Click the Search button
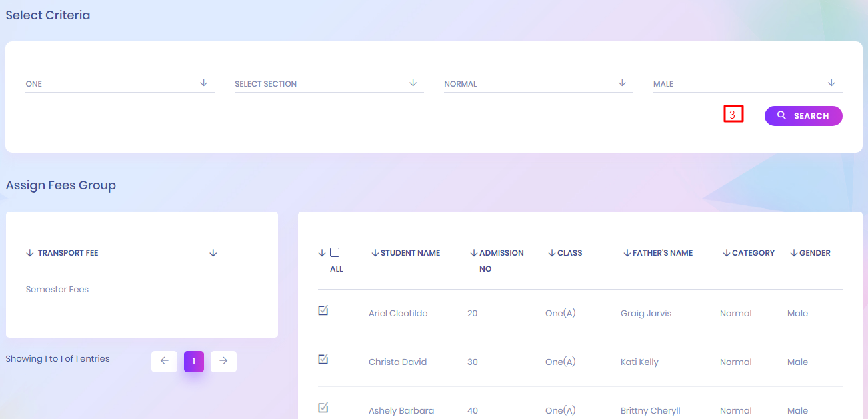Viewport: 868px width, 419px height. tap(803, 116)
